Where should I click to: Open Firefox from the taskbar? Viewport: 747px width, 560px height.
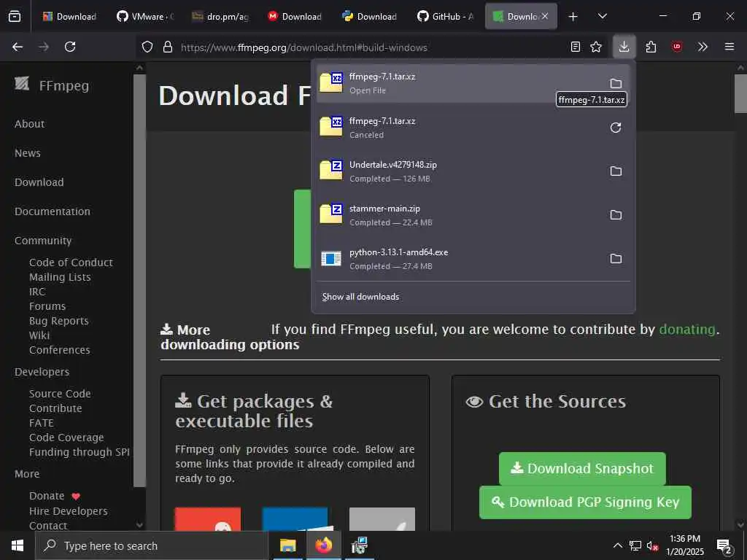point(324,545)
